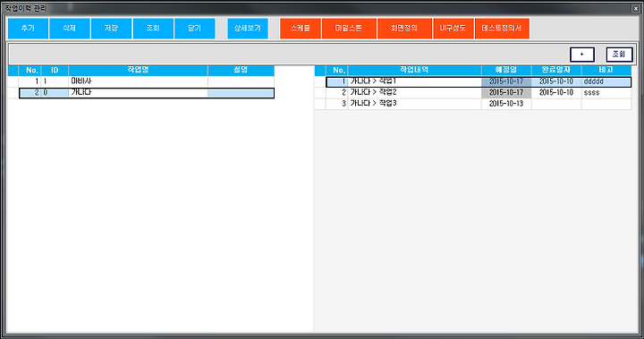Select the 설명 column header

click(241, 71)
